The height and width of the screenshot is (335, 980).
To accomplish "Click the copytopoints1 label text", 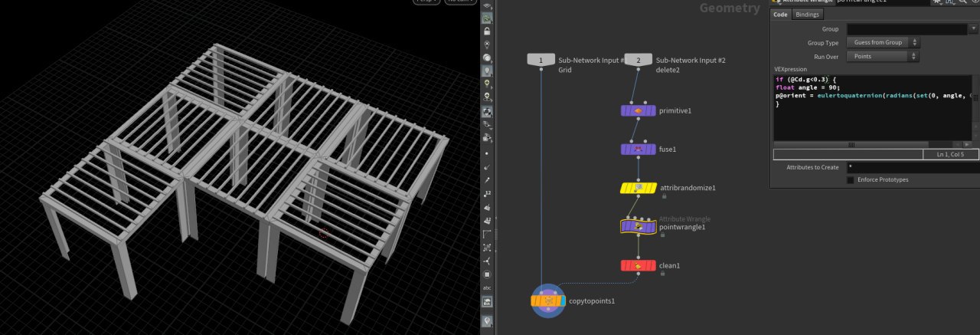I will pos(592,301).
